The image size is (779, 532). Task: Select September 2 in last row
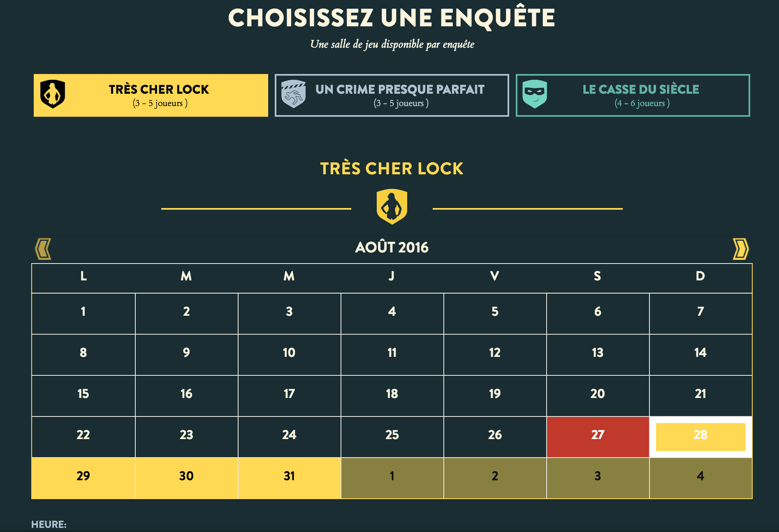tap(495, 478)
